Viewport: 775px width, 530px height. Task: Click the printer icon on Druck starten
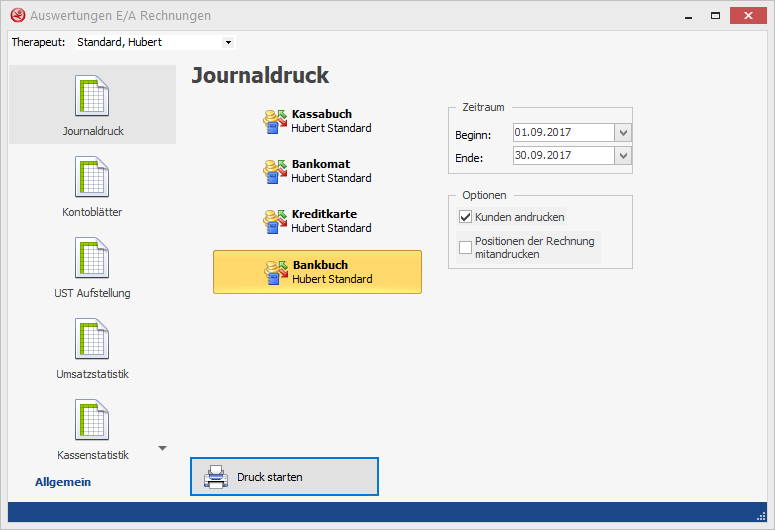tap(216, 477)
